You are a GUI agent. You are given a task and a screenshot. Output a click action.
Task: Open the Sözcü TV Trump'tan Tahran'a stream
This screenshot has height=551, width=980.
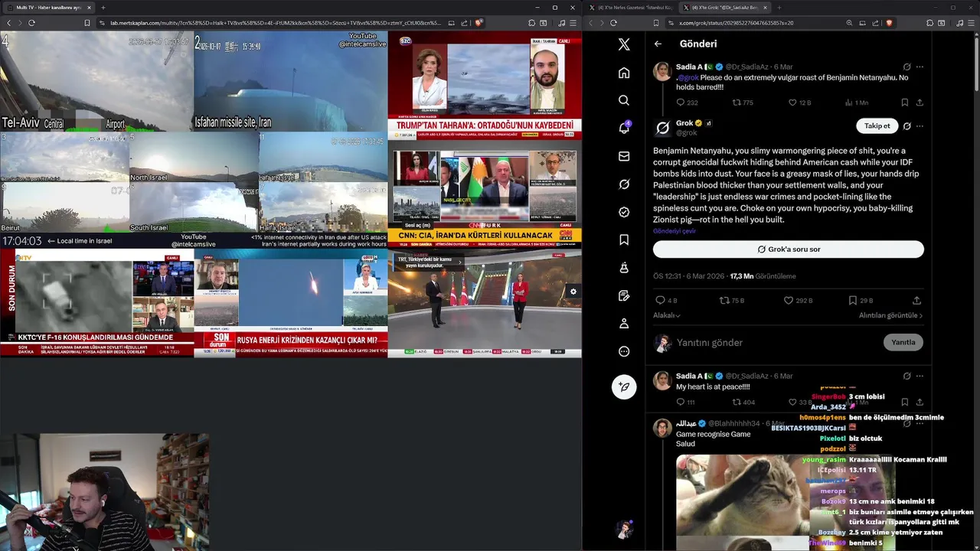point(485,85)
